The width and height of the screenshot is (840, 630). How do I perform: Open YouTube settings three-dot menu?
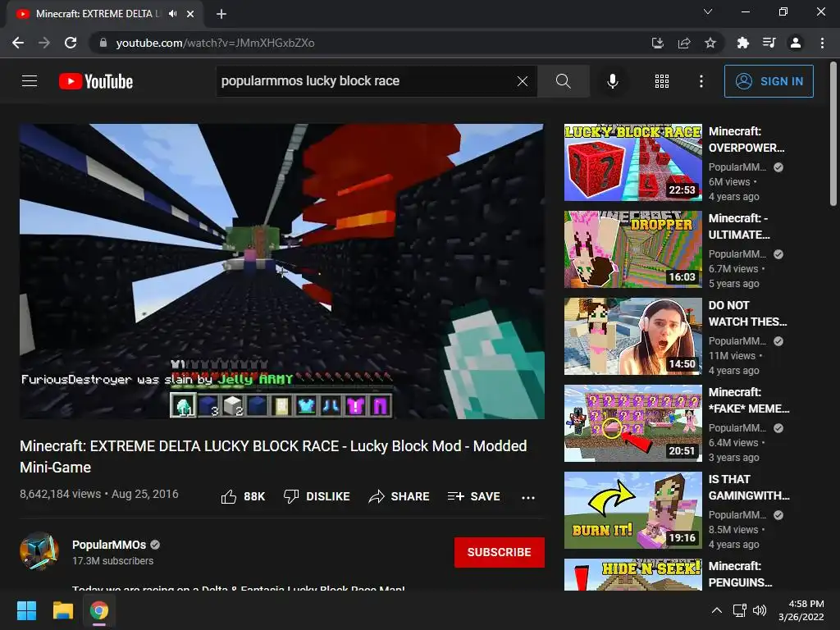tap(701, 81)
